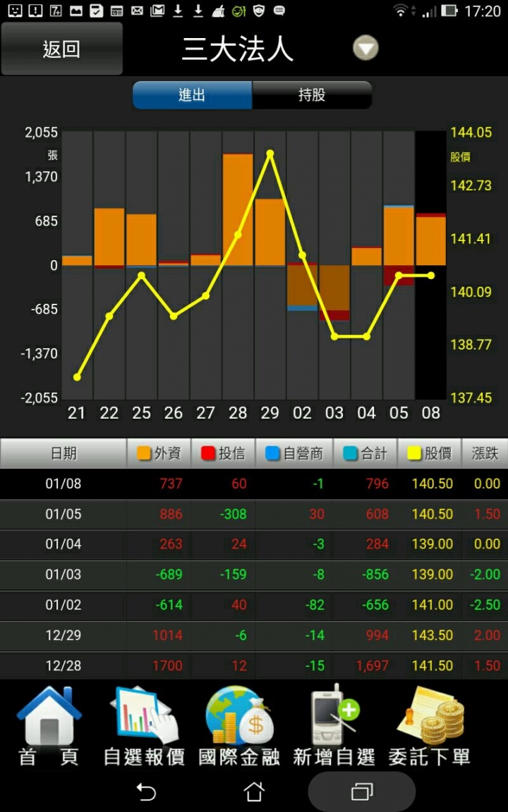This screenshot has width=508, height=812.
Task: Tap the first download arrow notification icon
Action: (178, 11)
